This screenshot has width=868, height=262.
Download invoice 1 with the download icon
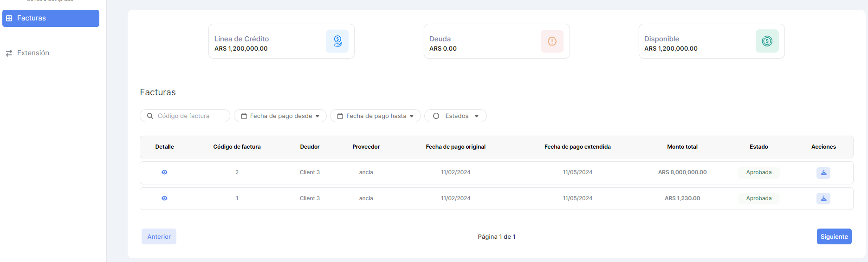click(823, 199)
